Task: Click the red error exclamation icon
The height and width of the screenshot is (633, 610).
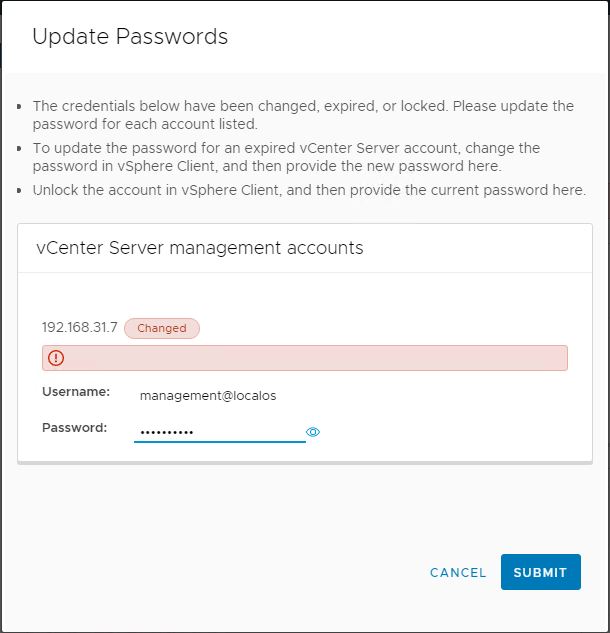Action: click(x=56, y=358)
